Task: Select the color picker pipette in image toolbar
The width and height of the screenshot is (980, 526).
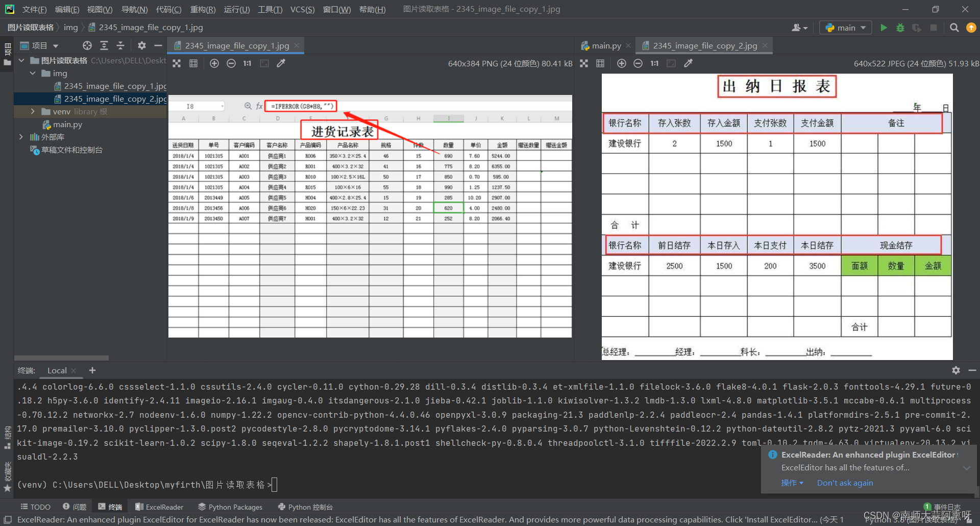Action: point(281,63)
